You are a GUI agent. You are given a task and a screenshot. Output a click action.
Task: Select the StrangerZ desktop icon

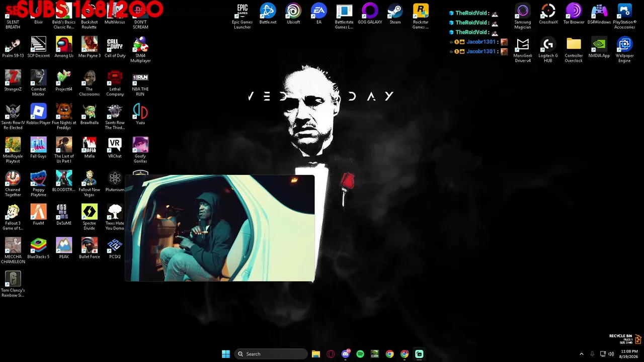point(13,81)
